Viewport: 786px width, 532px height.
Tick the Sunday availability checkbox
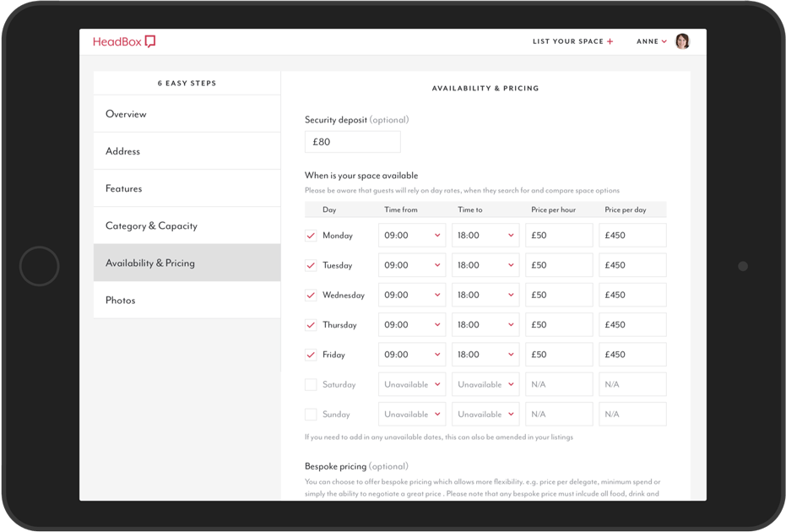click(x=311, y=415)
